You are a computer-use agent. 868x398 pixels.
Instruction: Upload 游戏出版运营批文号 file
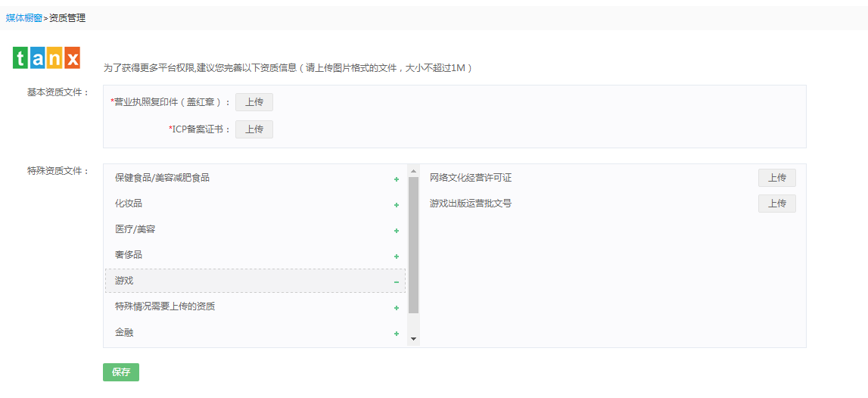pyautogui.click(x=776, y=204)
